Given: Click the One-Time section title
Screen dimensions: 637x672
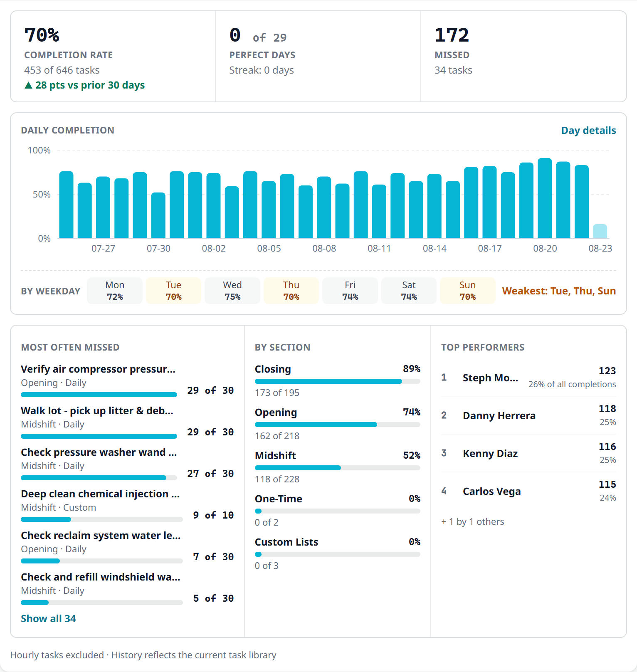Looking at the screenshot, I should pyautogui.click(x=278, y=499).
